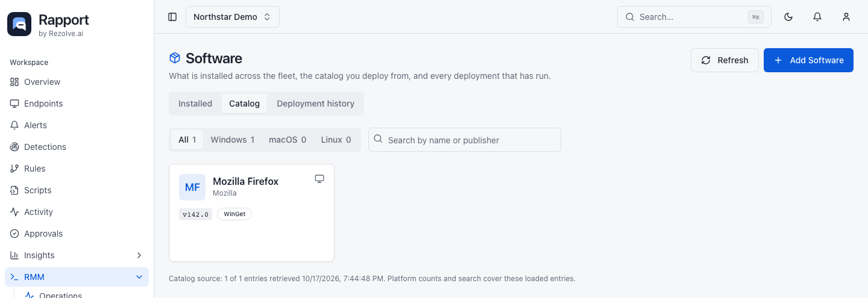Open the Deployment history tab
868x298 pixels.
point(315,104)
